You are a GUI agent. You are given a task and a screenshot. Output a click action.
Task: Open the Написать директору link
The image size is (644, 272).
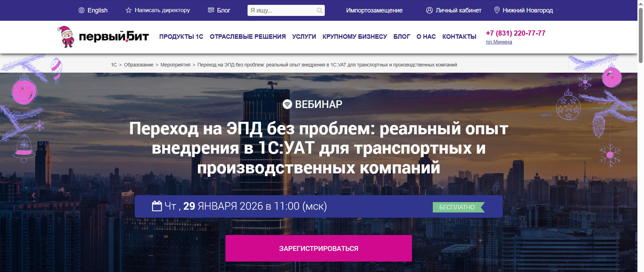[x=162, y=10]
